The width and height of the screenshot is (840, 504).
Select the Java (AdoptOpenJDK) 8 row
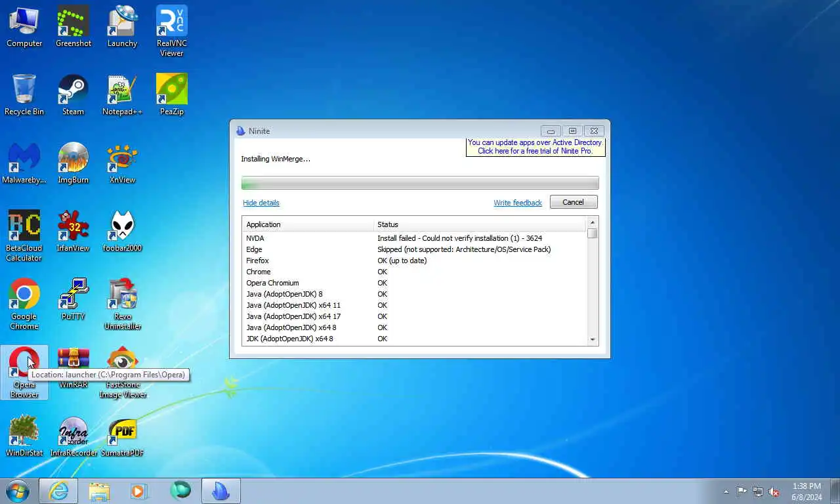[415, 294]
